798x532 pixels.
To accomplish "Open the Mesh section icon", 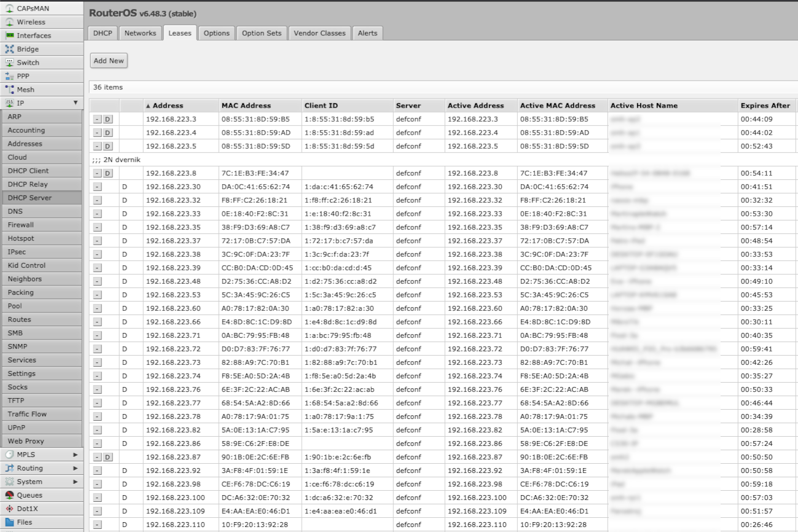I will click(x=8, y=89).
